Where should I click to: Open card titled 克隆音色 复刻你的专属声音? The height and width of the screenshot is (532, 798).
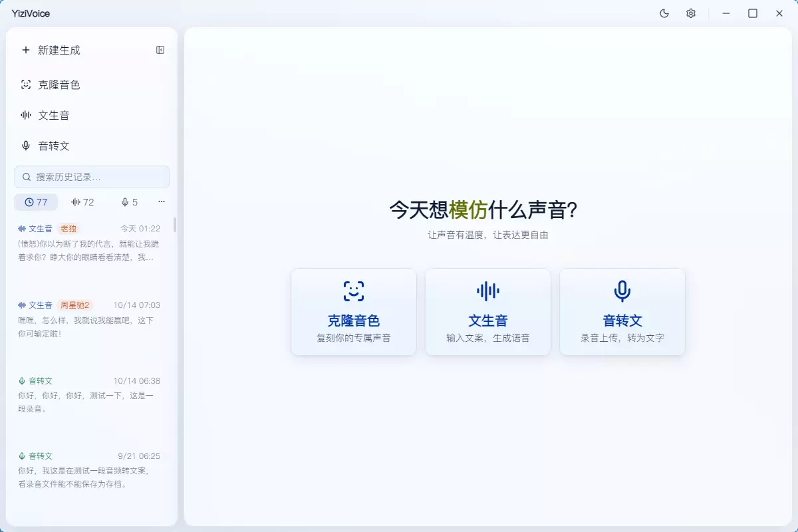coord(354,312)
